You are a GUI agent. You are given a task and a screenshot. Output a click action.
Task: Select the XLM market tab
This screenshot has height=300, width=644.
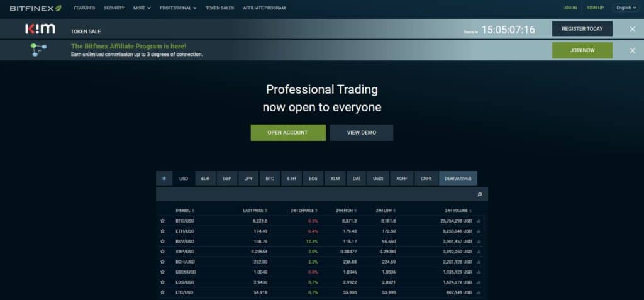pyautogui.click(x=335, y=179)
